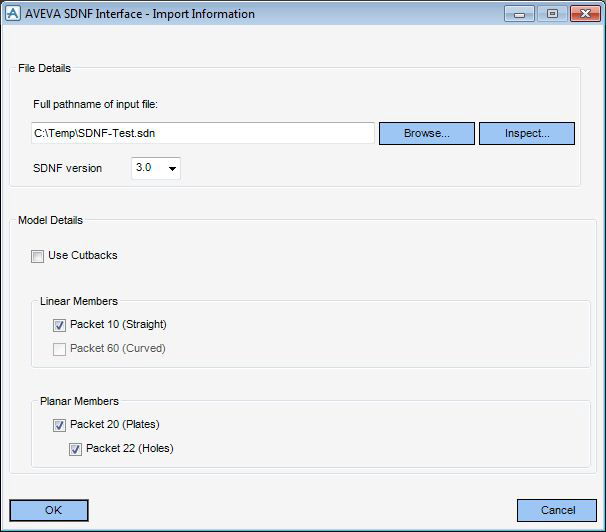Close the AVEVA SDNF Interface dialog
Image resolution: width=606 pixels, height=532 pixels.
(x=585, y=14)
